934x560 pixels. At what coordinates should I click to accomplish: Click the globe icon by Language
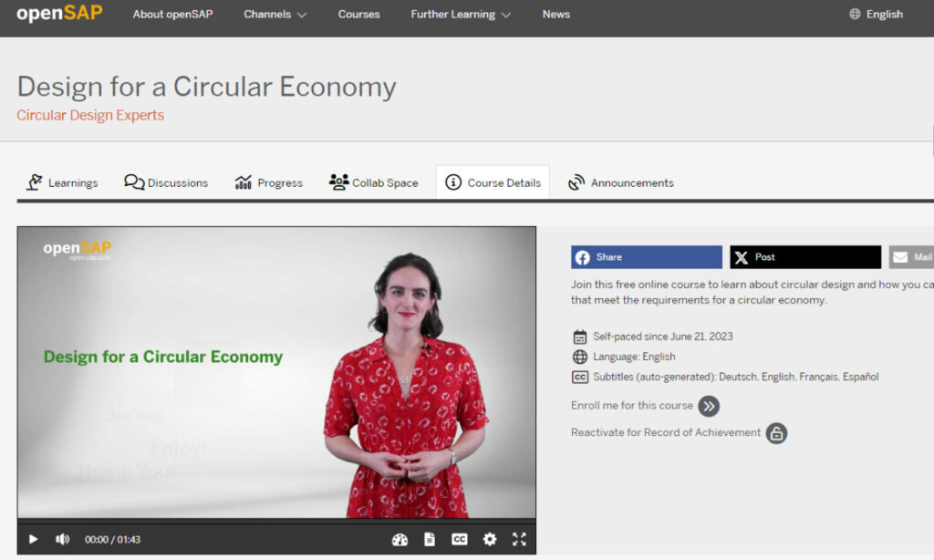pos(579,357)
